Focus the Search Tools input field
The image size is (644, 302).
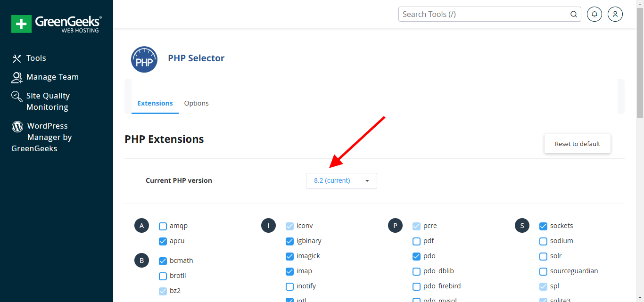pyautogui.click(x=483, y=14)
